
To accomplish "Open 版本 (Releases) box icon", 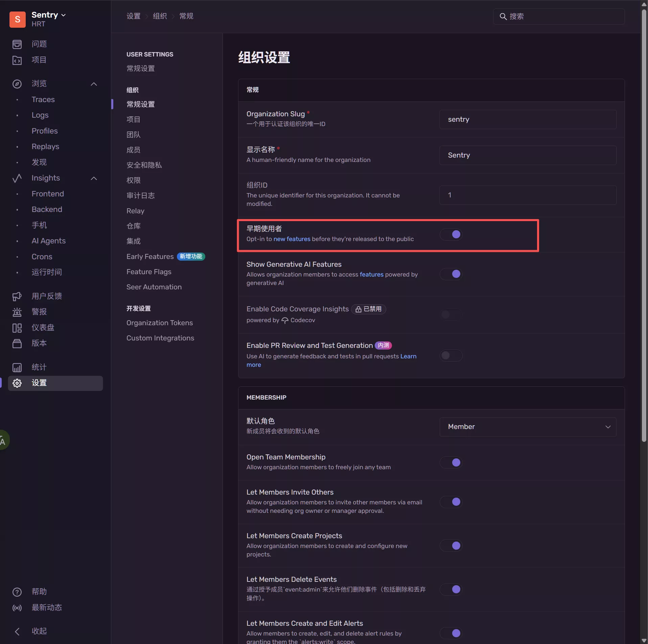I will (x=17, y=343).
